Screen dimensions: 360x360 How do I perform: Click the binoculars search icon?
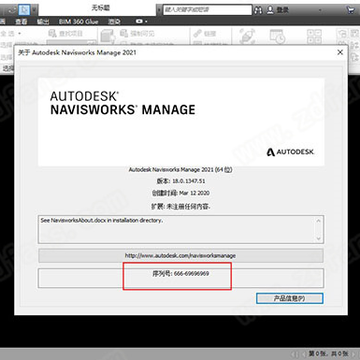[x=258, y=10]
